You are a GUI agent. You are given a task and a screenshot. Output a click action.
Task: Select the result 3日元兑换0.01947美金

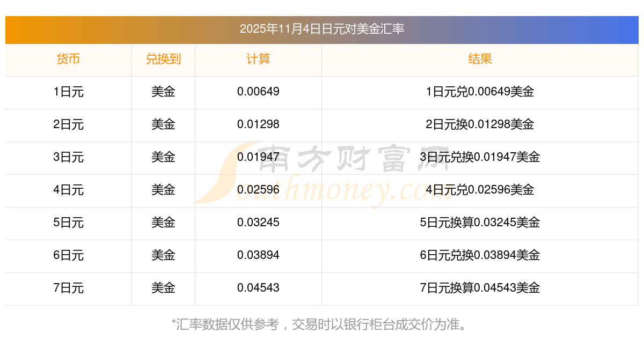click(x=480, y=157)
